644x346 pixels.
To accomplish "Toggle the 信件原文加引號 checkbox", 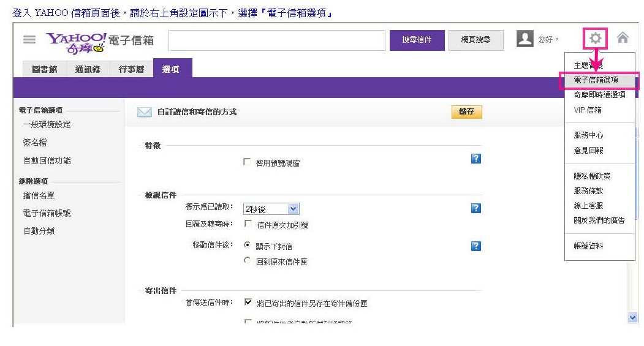I will 248,224.
